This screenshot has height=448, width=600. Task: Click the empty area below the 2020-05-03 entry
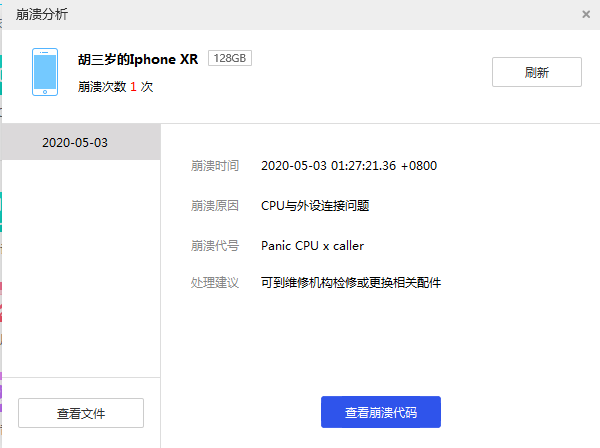[80, 270]
